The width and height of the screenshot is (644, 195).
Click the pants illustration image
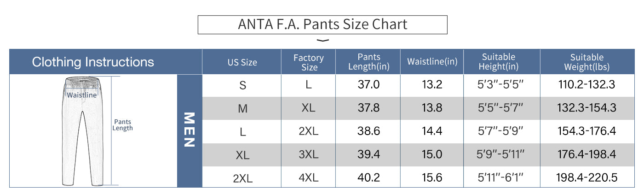pyautogui.click(x=81, y=131)
